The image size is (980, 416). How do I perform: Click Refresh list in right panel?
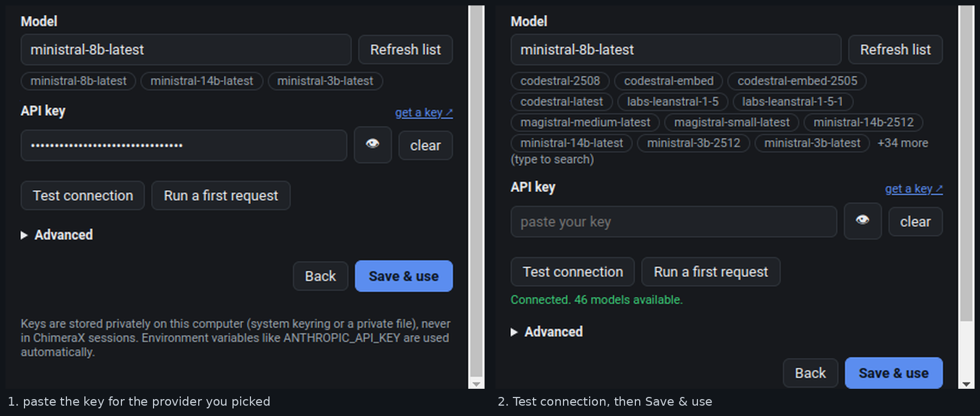[x=896, y=50]
